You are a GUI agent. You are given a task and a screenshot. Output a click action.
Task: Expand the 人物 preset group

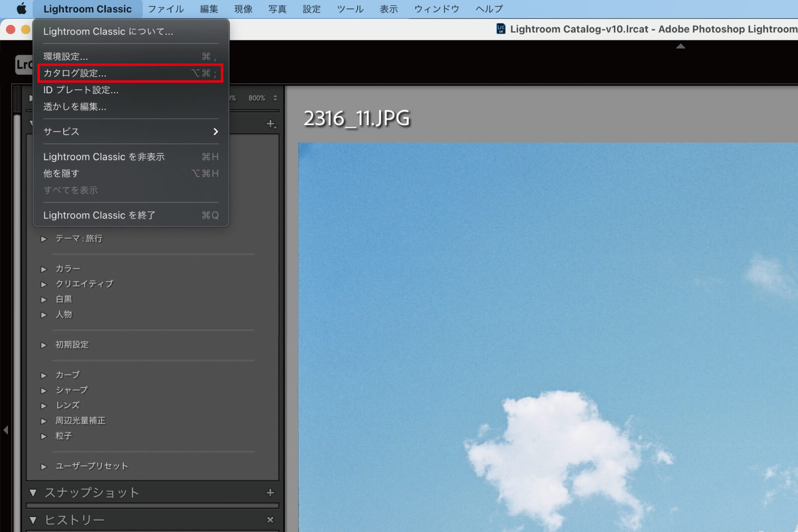point(44,315)
